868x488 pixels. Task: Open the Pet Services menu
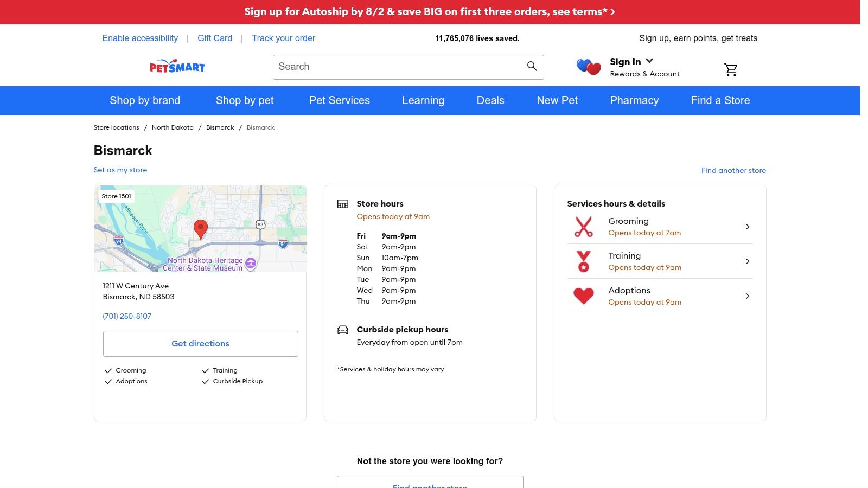pos(340,100)
